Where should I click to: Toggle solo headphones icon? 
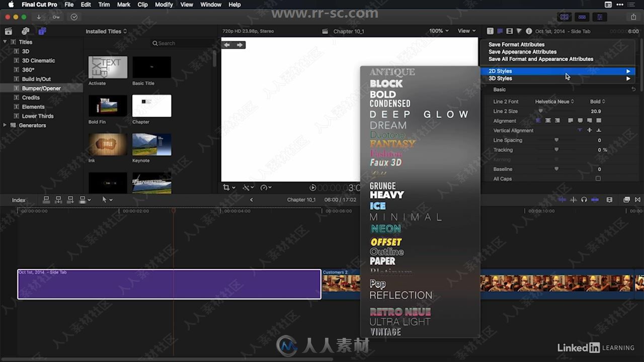[584, 200]
